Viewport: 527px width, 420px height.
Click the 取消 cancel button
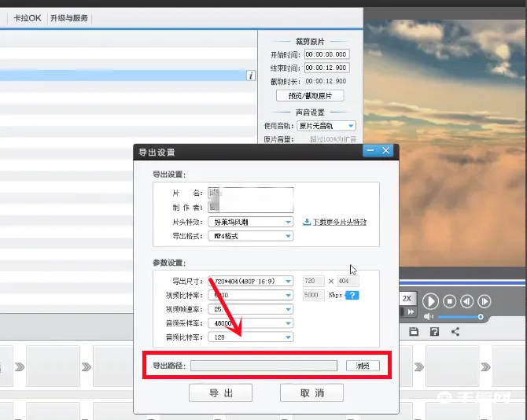coord(312,392)
